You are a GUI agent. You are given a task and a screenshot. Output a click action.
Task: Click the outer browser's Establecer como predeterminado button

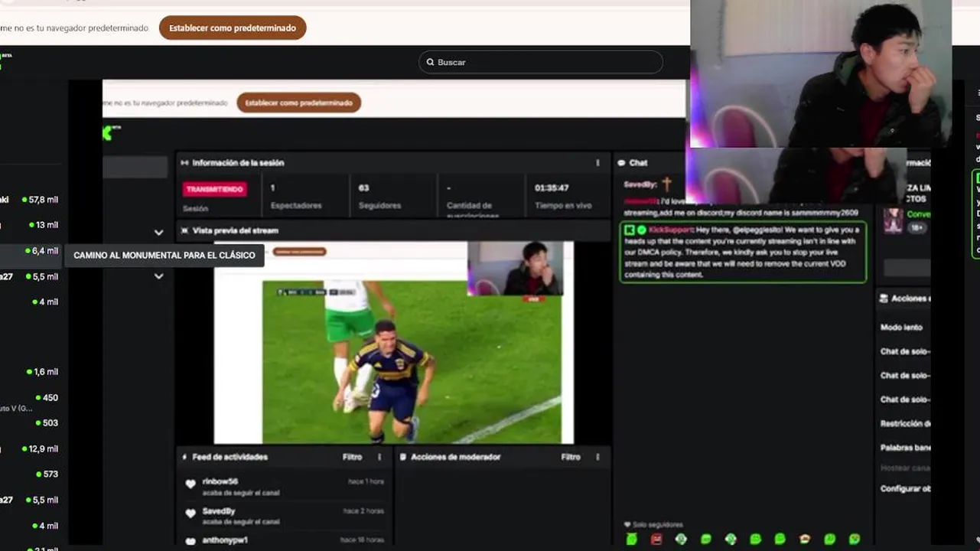pos(233,28)
